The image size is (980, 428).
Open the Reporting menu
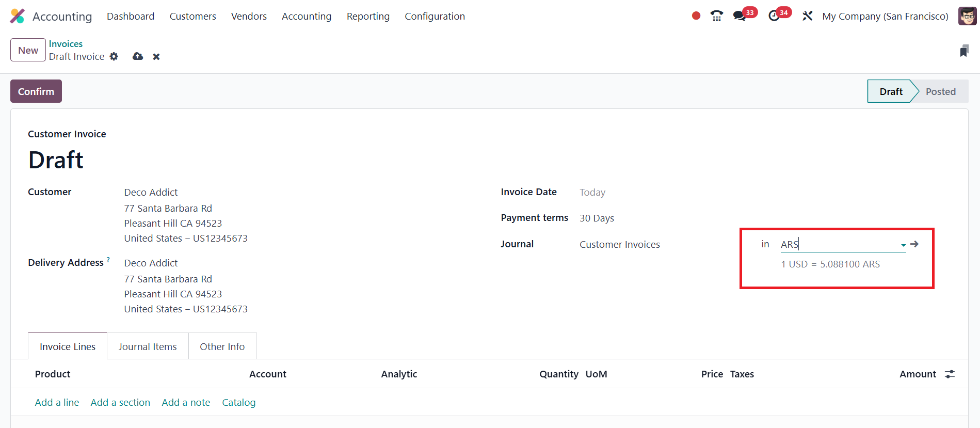(x=368, y=16)
